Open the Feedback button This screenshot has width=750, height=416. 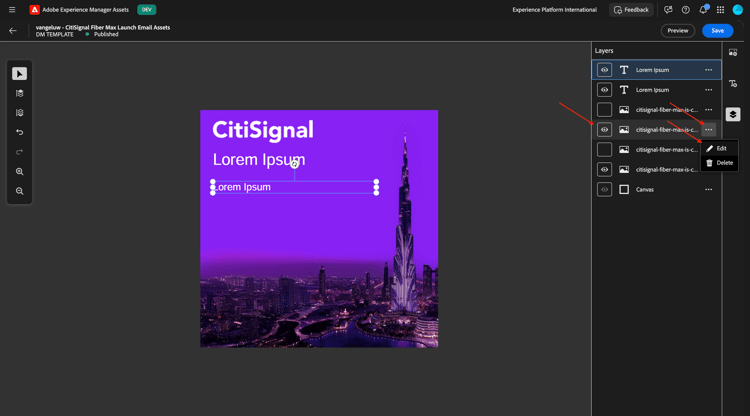(631, 10)
